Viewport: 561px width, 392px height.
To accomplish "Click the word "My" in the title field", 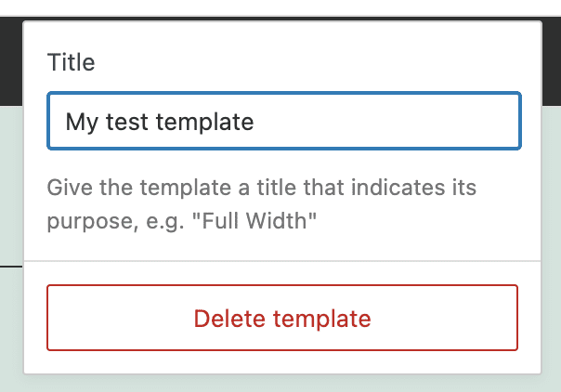I will 82,122.
